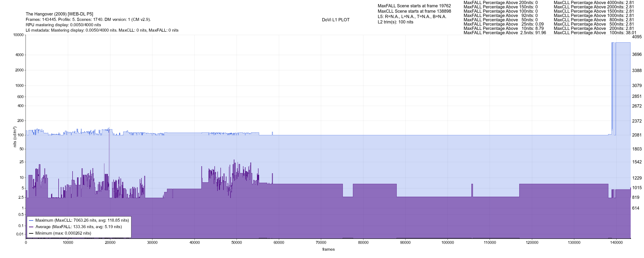Viewport: 644px width, 258px height.
Task: Click 'MaxFALL Percentage Above 2.5nits: 91.96' line
Action: (505, 33)
